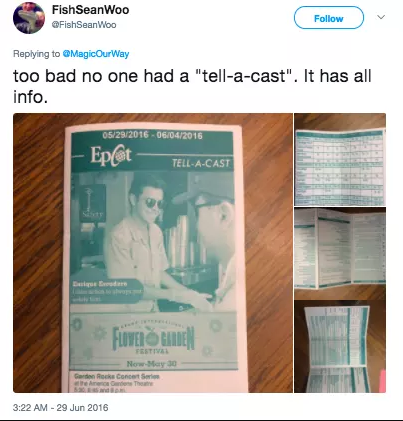403x421 pixels.
Task: Click the 3:22 AM - 29 Jun 2016 timestamp
Action: click(61, 408)
